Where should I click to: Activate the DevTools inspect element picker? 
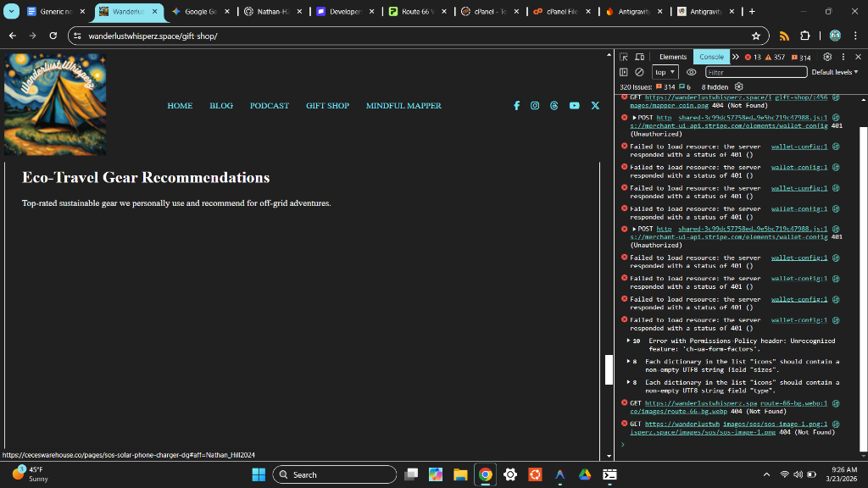click(x=624, y=57)
